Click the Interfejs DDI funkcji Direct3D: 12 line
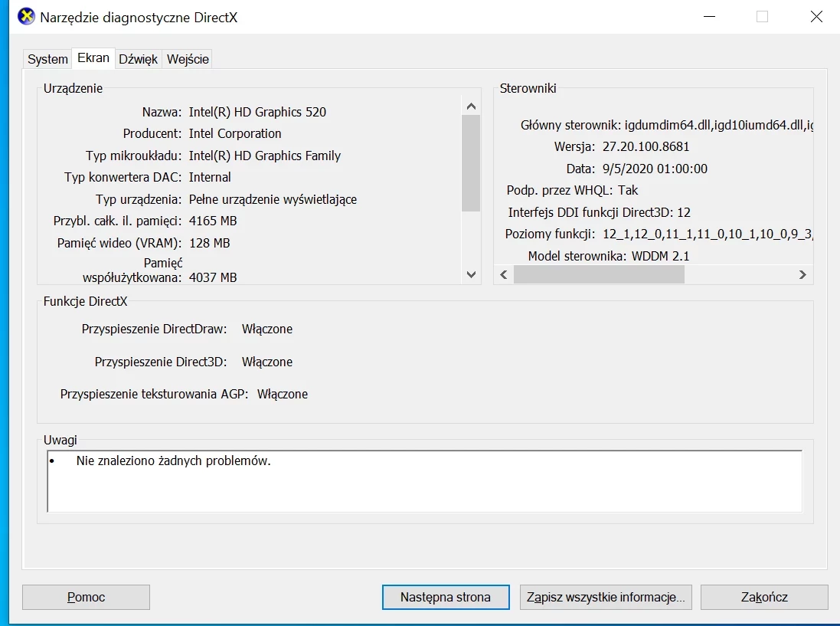 tap(599, 212)
